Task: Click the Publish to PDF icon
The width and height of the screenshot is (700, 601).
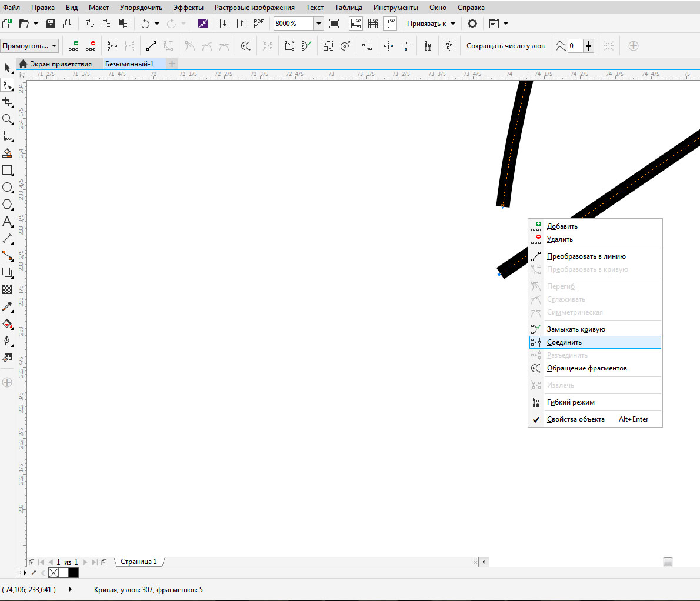Action: [258, 24]
